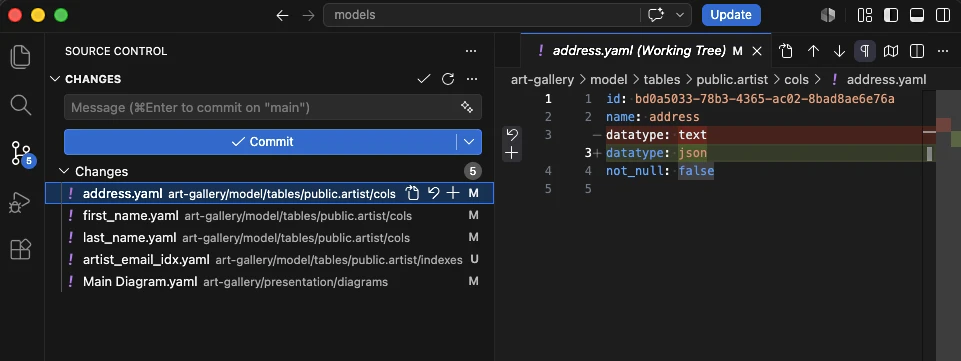Close the address.yaml Working Tree tab
The height and width of the screenshot is (361, 961).
point(757,51)
